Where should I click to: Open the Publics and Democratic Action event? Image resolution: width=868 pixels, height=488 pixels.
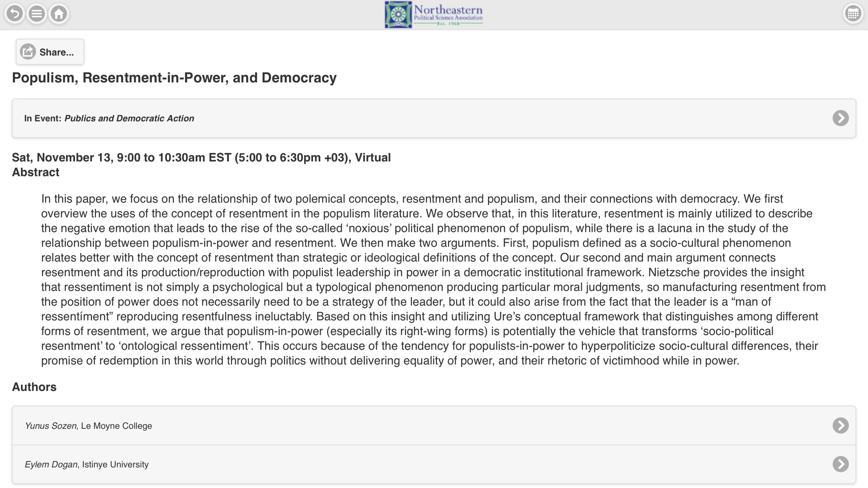(x=129, y=118)
